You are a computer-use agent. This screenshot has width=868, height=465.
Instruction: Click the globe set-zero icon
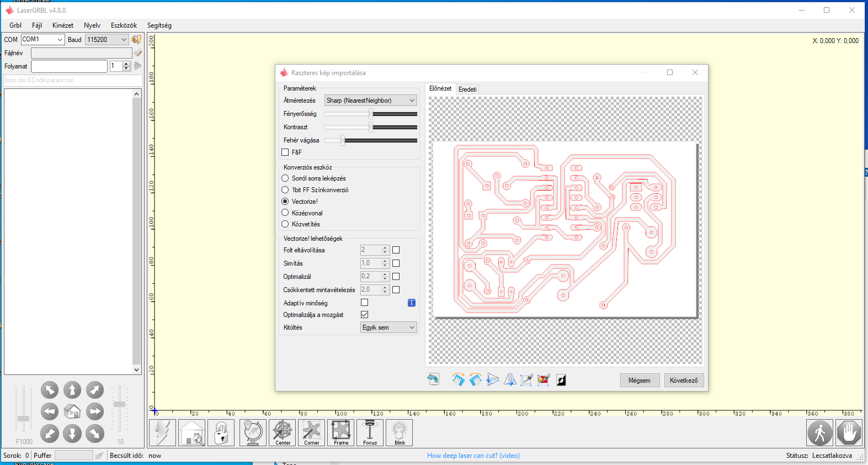253,432
